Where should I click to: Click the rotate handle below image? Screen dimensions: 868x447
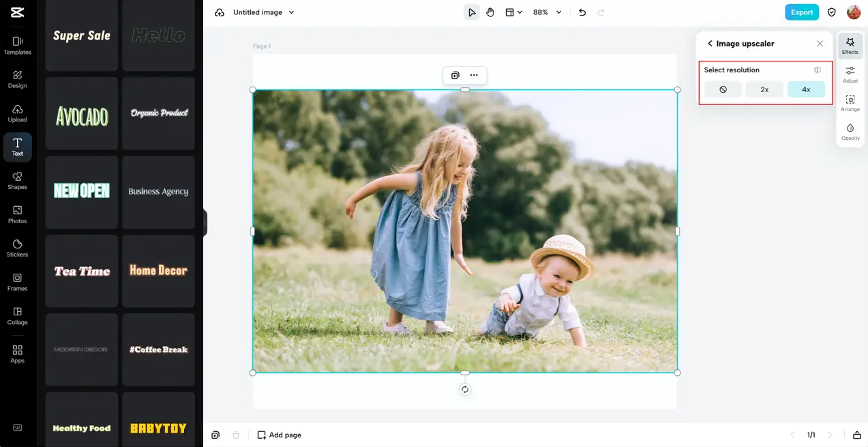pos(465,390)
